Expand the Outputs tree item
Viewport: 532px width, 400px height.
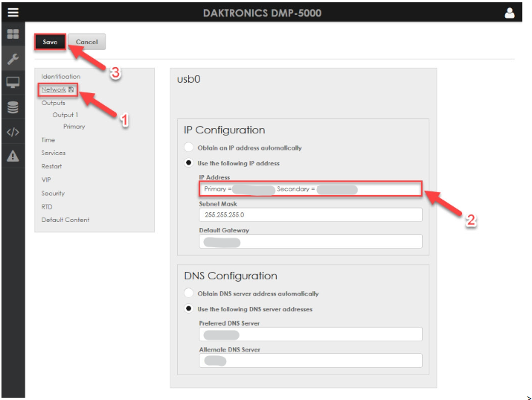tap(54, 103)
